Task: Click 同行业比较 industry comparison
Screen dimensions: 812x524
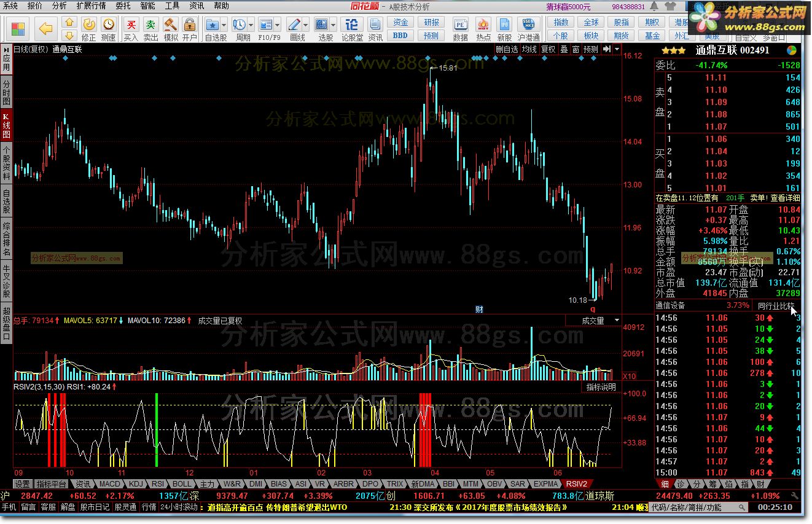Action: pyautogui.click(x=776, y=305)
